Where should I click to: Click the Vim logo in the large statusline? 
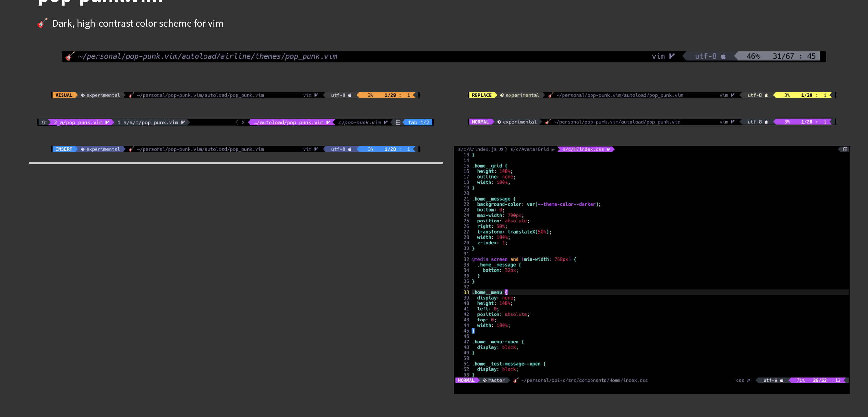671,56
